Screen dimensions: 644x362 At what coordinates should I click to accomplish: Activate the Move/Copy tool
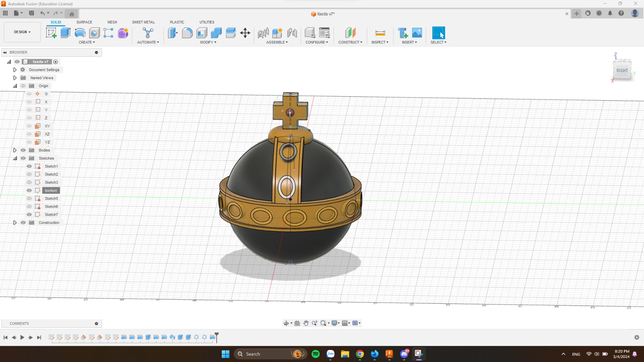245,33
